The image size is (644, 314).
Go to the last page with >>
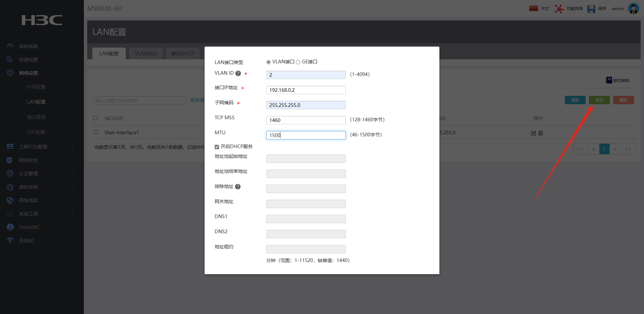[628, 149]
